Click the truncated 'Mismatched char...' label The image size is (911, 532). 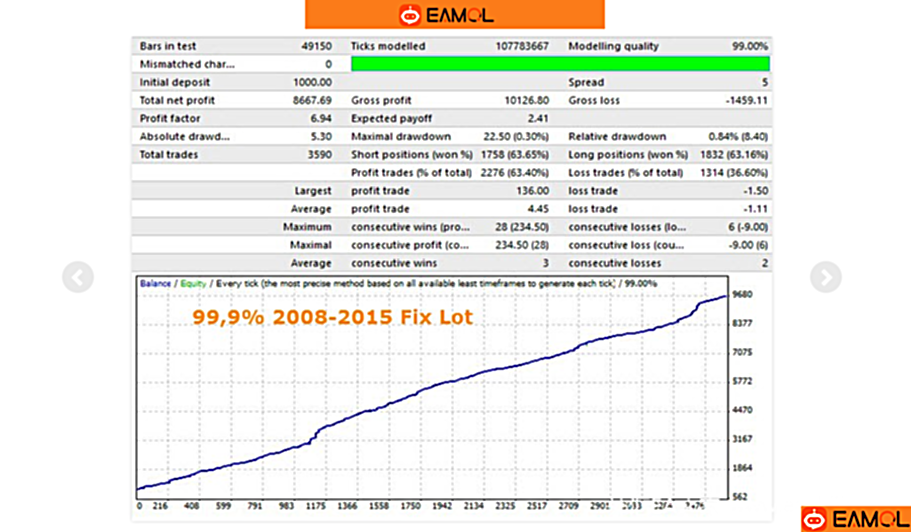[x=186, y=64]
